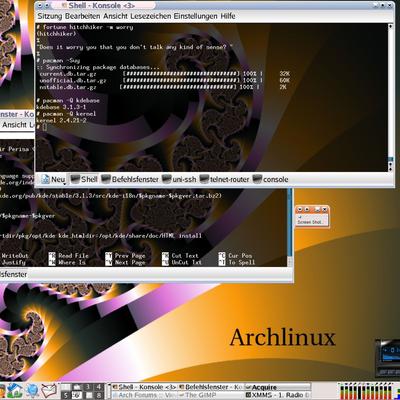Image resolution: width=400 pixels, height=400 pixels.
Task: Click the console tab terminal icon
Action: 257,179
